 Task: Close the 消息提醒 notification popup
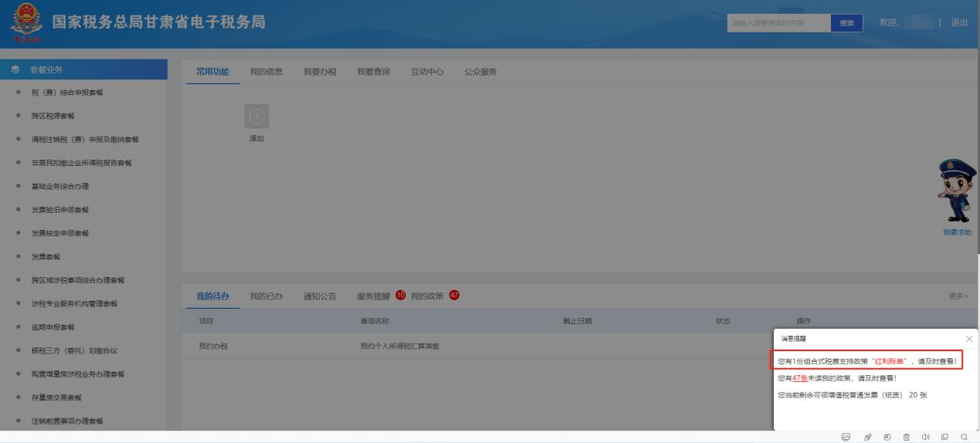pos(969,339)
